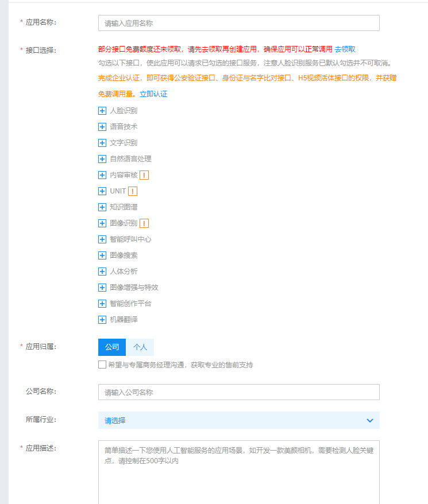Expand the 智能创作平台 interface group
Viewport: 428px width, 504px height.
[x=102, y=304]
